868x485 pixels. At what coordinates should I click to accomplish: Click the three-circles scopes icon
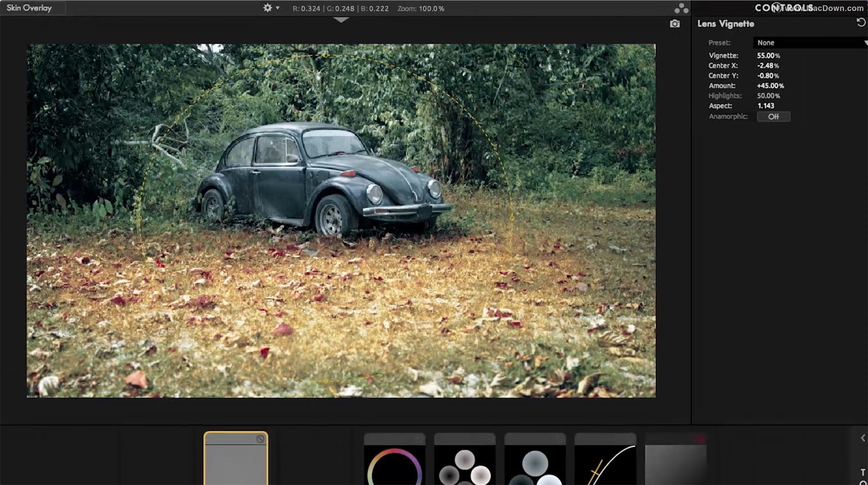(x=681, y=8)
